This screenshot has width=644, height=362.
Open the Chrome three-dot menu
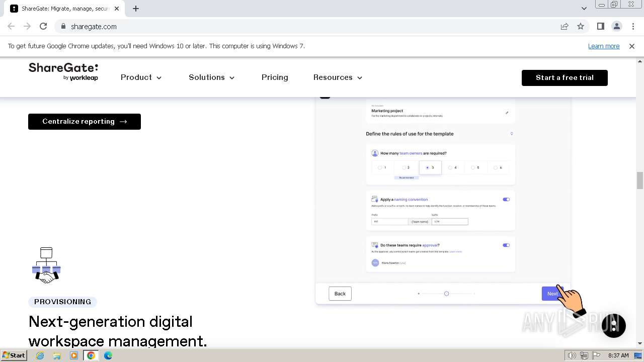(633, 26)
